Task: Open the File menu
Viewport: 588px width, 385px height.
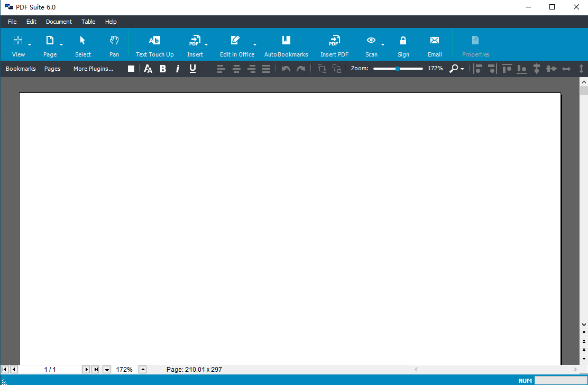Action: coord(12,22)
